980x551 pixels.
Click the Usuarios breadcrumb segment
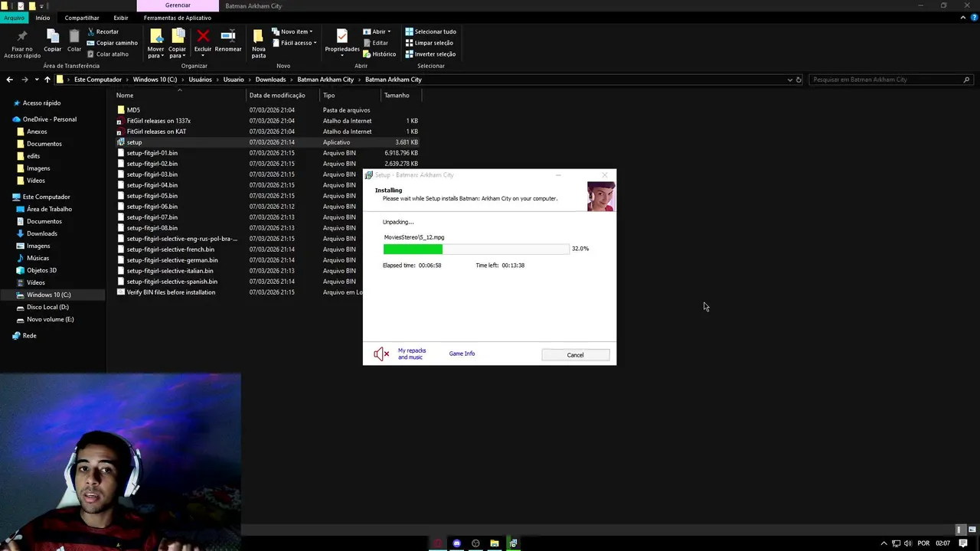coord(201,80)
